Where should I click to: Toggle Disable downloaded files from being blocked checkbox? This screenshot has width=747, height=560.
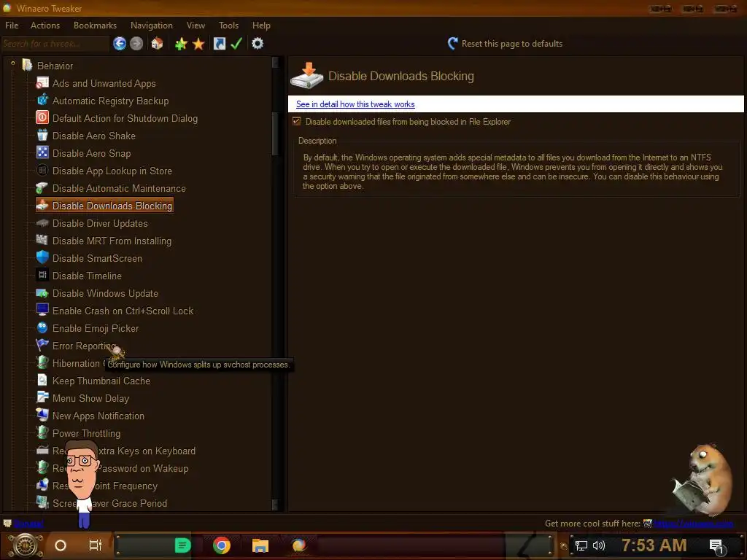[296, 122]
